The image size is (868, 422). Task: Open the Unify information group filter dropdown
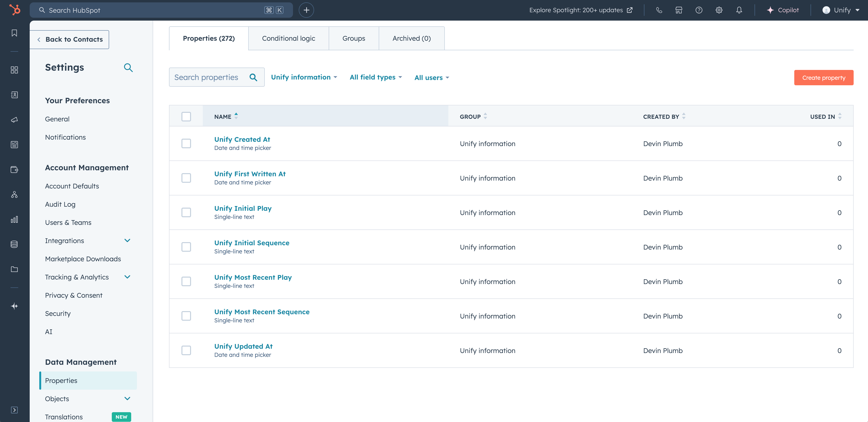click(304, 77)
